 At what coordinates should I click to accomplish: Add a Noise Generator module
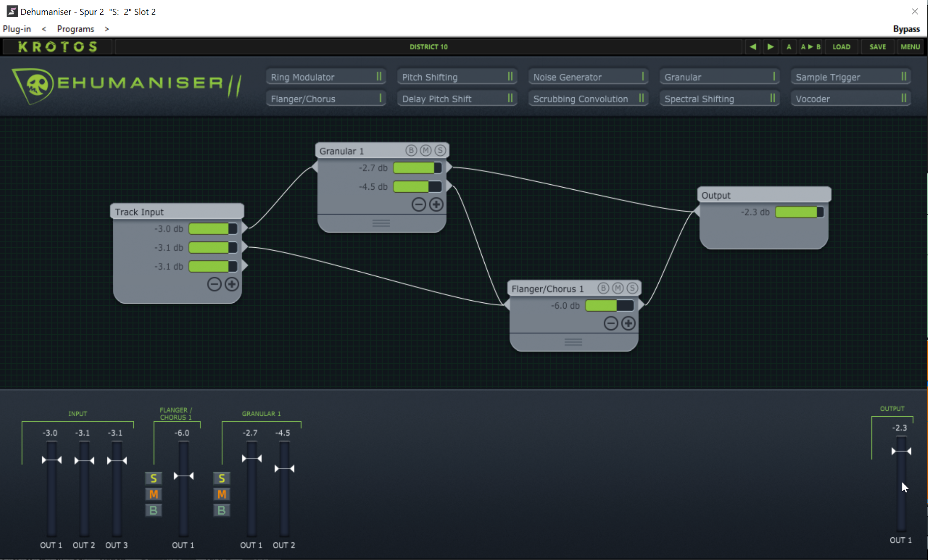pyautogui.click(x=589, y=77)
